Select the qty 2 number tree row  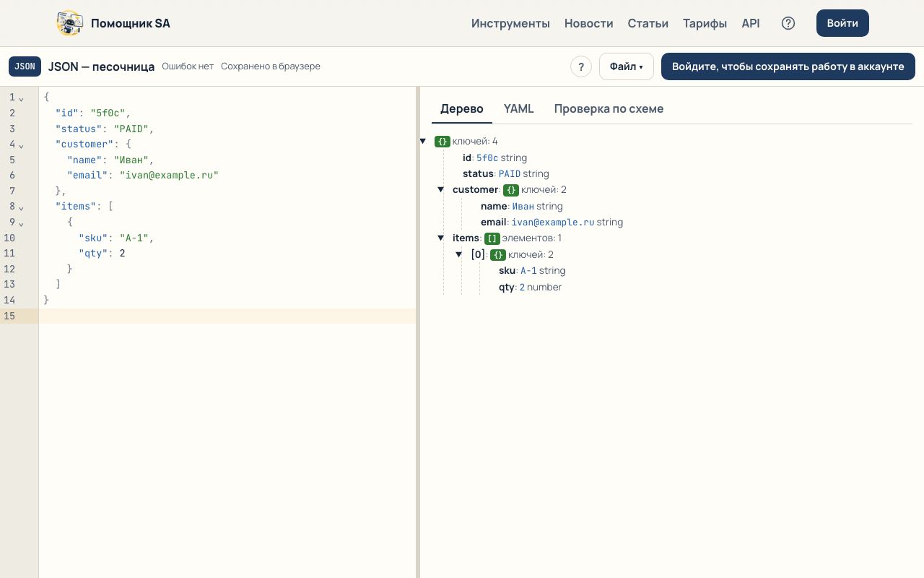pos(530,288)
